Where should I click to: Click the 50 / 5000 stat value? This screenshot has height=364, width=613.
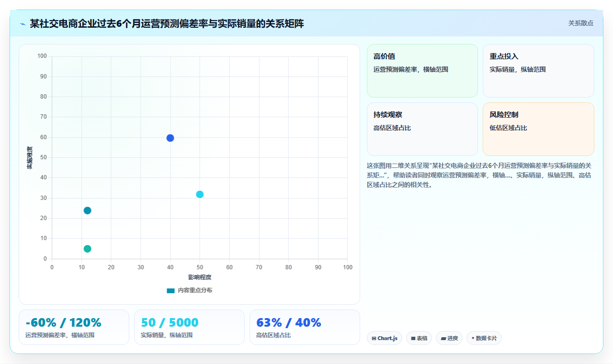[x=170, y=322]
